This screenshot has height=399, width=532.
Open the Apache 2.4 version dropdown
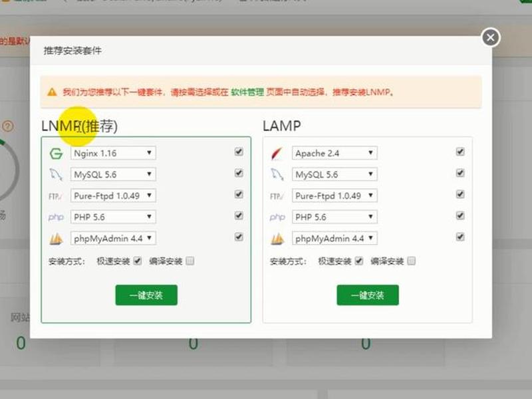point(334,153)
